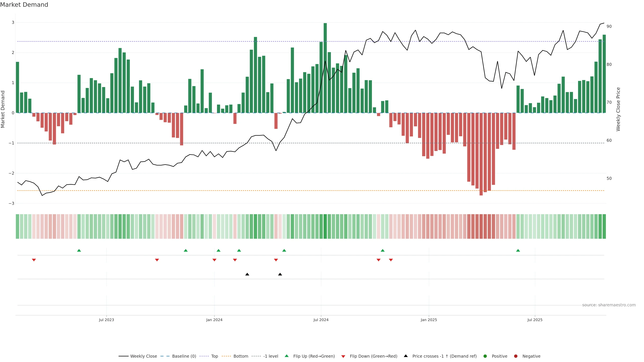Click the leftmost green flip-up marker
This screenshot has width=644, height=362.
79,251
